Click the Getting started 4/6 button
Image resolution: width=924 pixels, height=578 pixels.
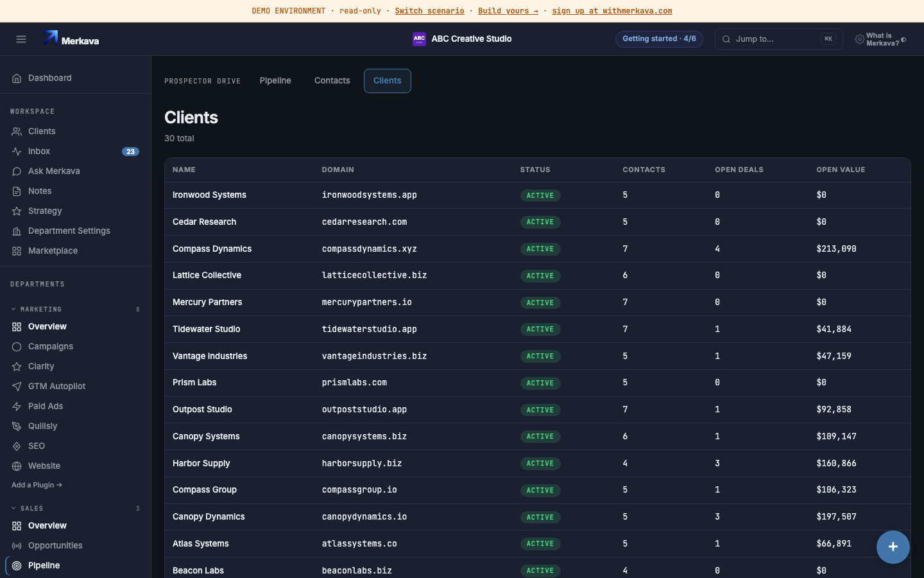coord(659,39)
